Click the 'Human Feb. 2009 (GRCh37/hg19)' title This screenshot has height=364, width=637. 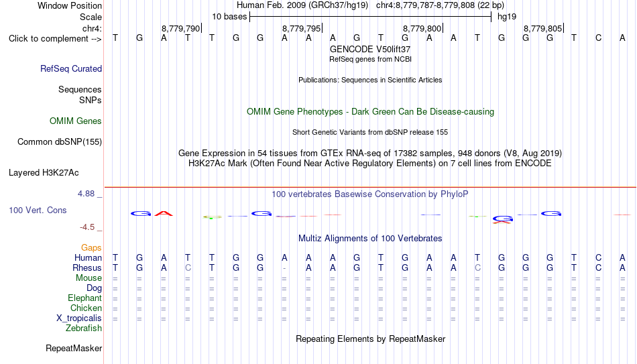(302, 5)
